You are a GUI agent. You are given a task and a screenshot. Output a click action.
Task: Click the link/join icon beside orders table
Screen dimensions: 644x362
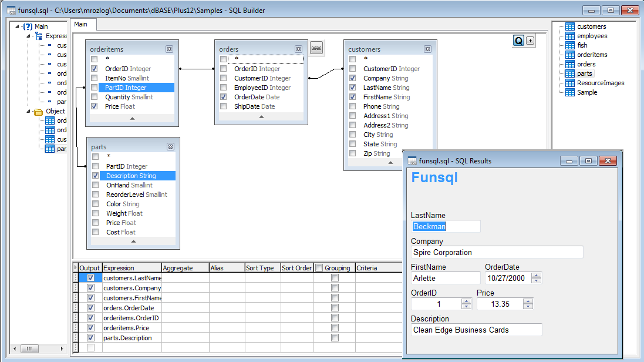(x=316, y=48)
